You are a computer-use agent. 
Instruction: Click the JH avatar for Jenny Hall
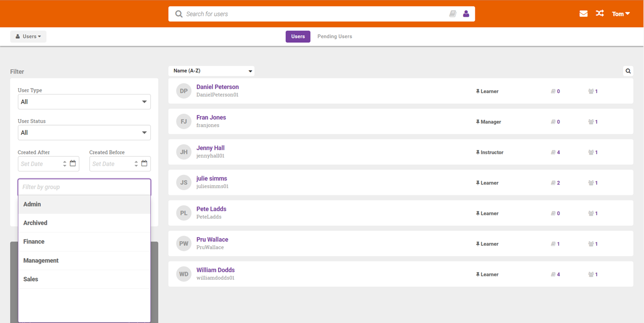184,152
